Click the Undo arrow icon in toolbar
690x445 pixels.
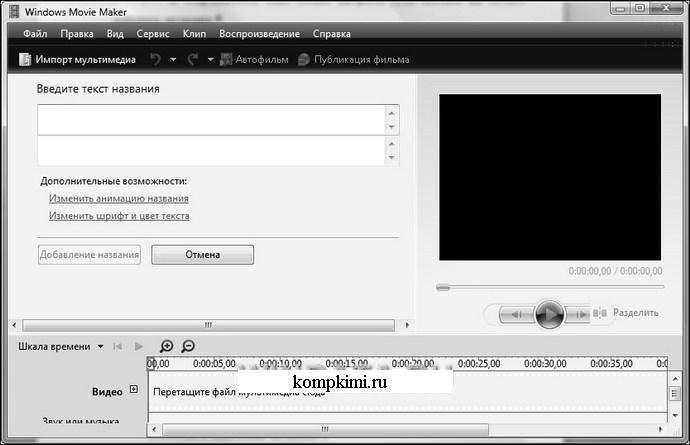point(155,59)
